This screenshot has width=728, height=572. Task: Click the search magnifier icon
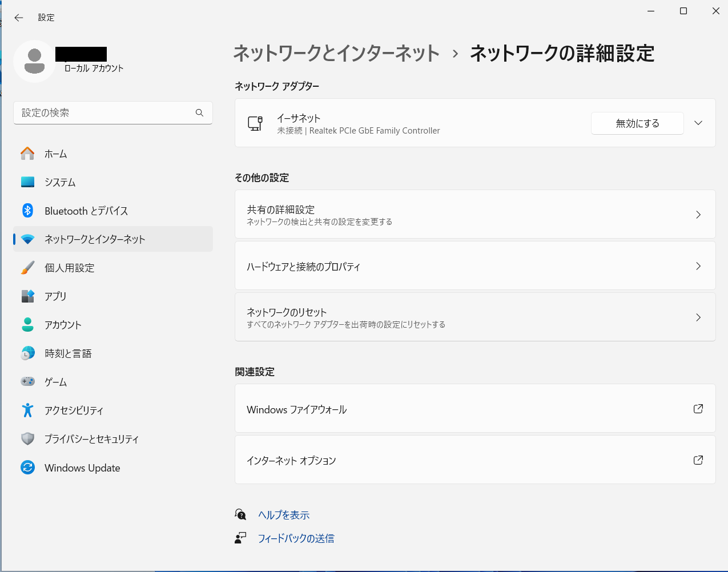pos(199,113)
